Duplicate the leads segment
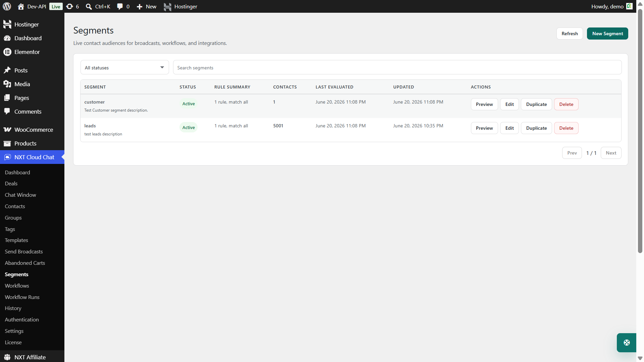 coord(536,128)
